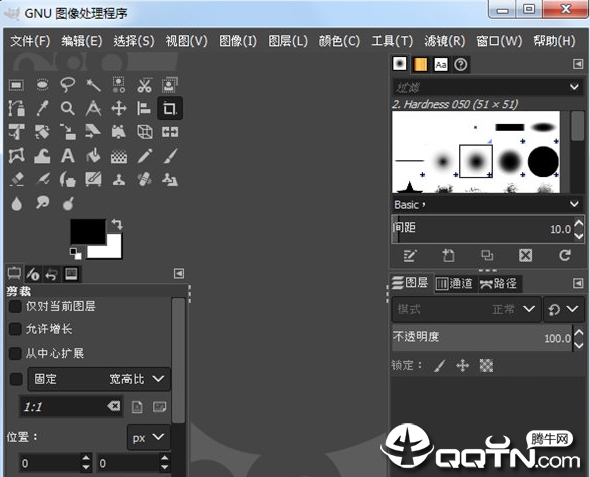Select the Eraser tool
Image resolution: width=590 pixels, height=477 pixels.
click(x=17, y=179)
